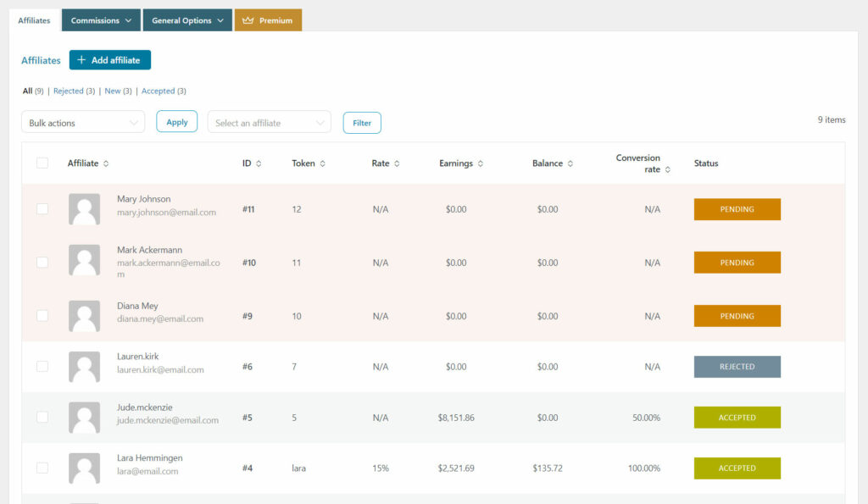Sort the table by ID column arrows
Image resolution: width=868 pixels, height=504 pixels.
coord(259,163)
